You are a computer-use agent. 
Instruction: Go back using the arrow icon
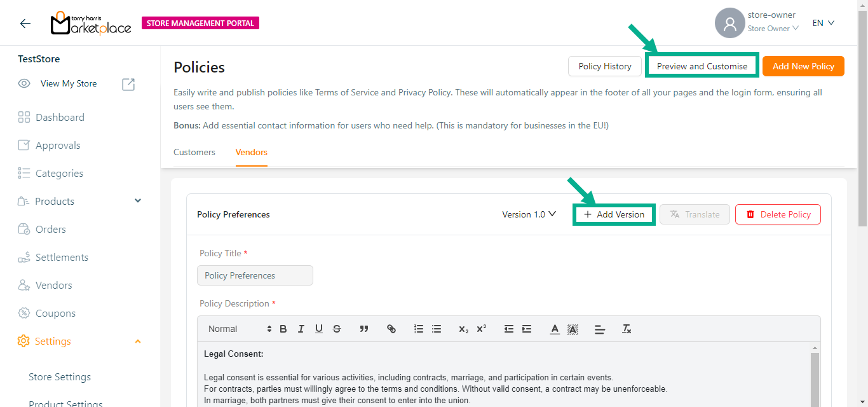pos(25,24)
